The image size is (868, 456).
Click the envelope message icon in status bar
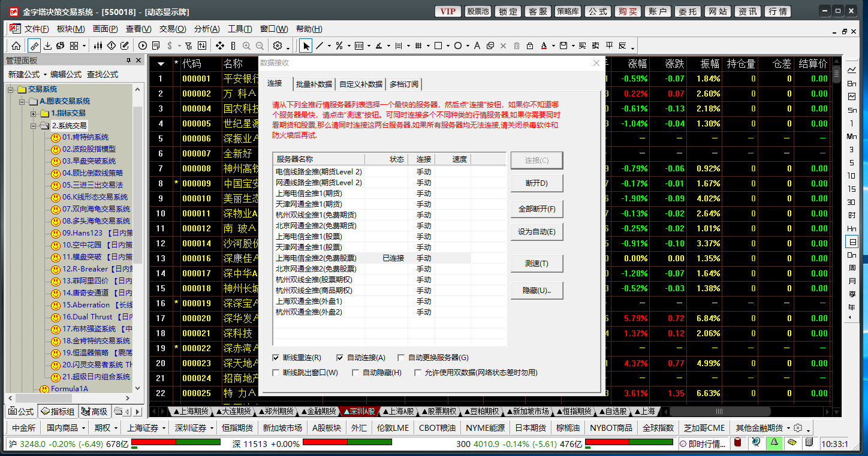coord(791,443)
